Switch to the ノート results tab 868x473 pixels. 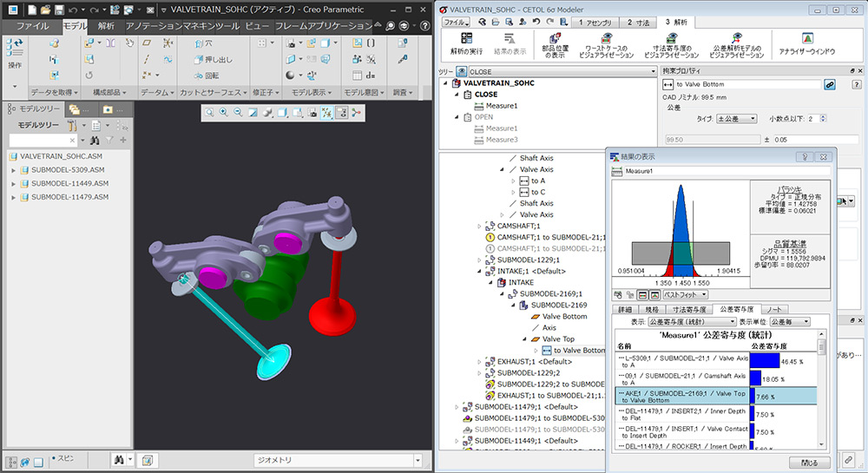(x=774, y=310)
